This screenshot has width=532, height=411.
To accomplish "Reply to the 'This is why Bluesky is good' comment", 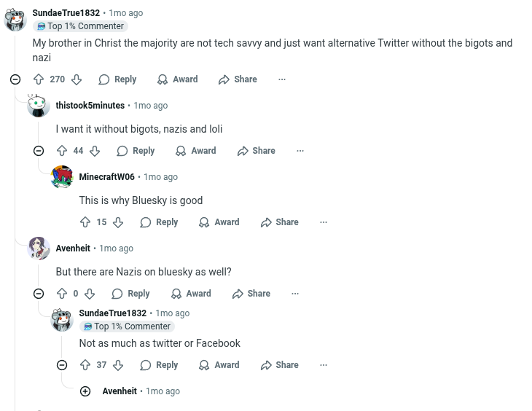I will [x=159, y=222].
